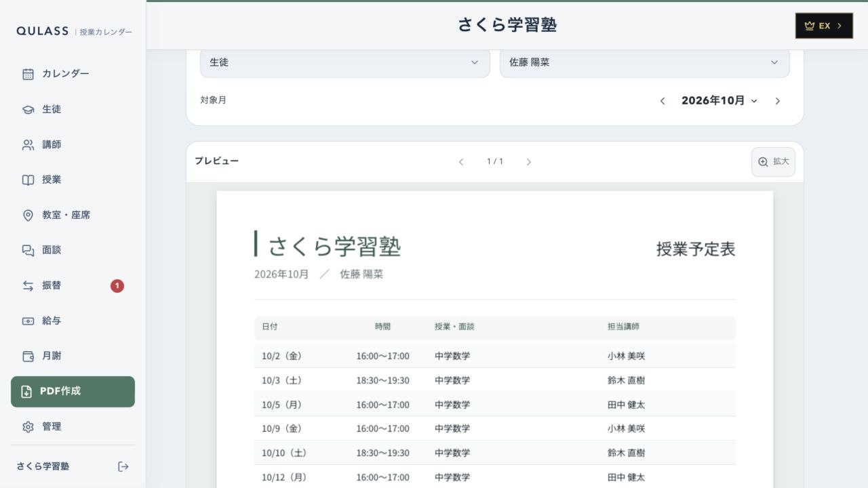Open the 生徒 type dropdown
The width and height of the screenshot is (868, 488).
click(x=344, y=62)
